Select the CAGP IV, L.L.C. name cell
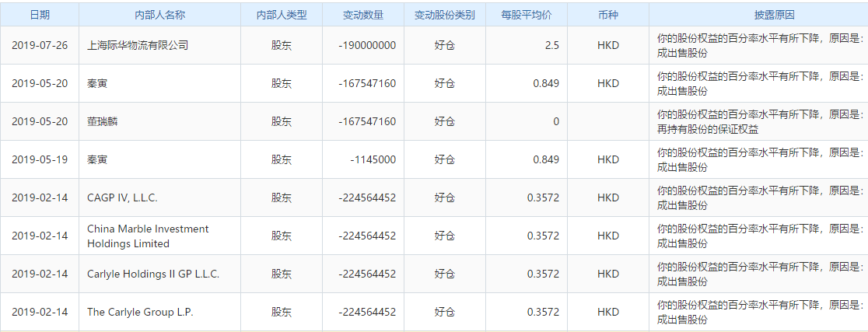 pos(159,197)
